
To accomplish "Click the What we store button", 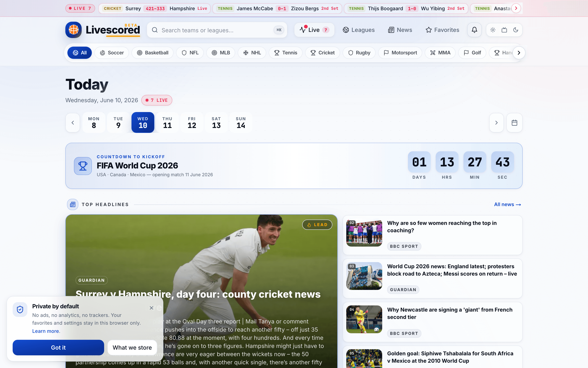I will click(x=132, y=348).
